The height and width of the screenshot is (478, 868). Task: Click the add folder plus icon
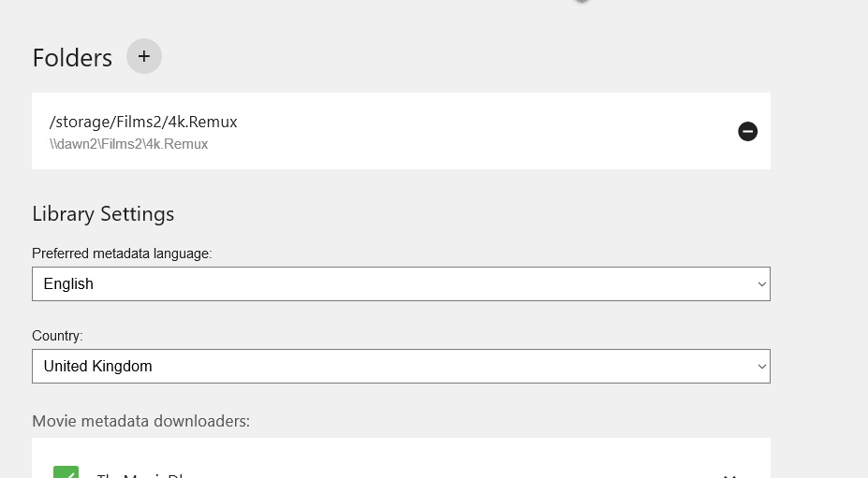[144, 56]
